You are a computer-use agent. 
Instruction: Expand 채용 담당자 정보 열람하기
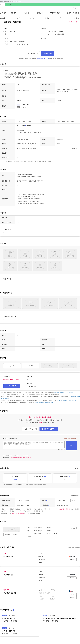(x=48, y=429)
